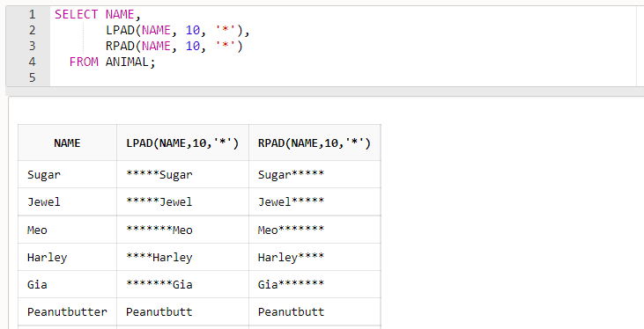The height and width of the screenshot is (329, 644).
Task: Select the Gia cell in NAME column
Action: [x=67, y=284]
